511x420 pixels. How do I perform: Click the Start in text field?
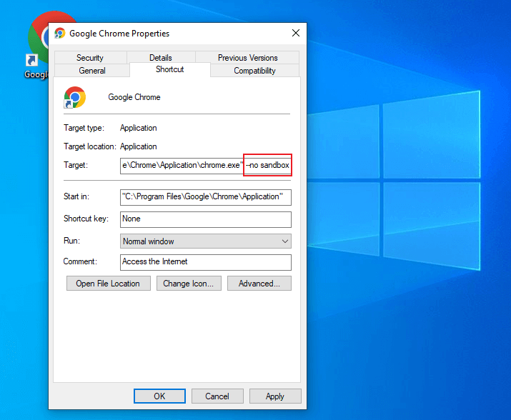206,197
